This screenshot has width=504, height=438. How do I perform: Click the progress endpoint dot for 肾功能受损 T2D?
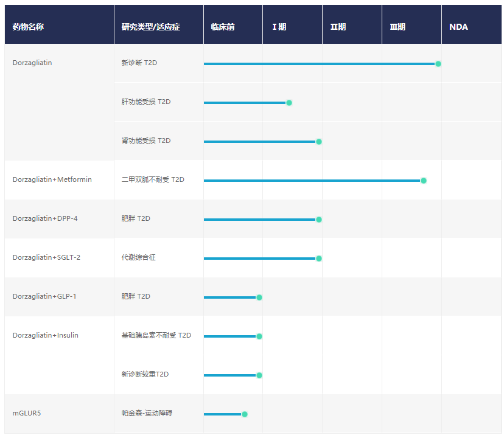[319, 142]
